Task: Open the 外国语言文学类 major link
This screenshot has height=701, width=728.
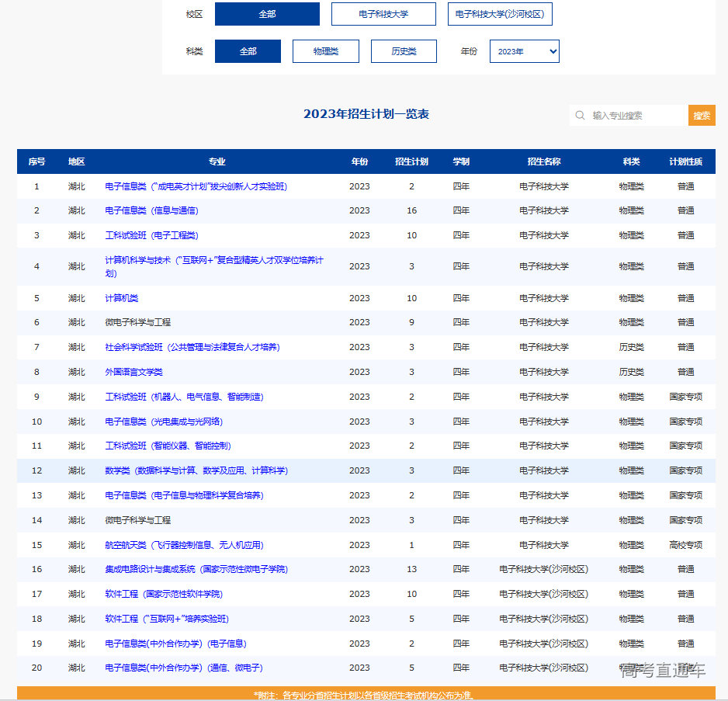Action: coord(133,372)
